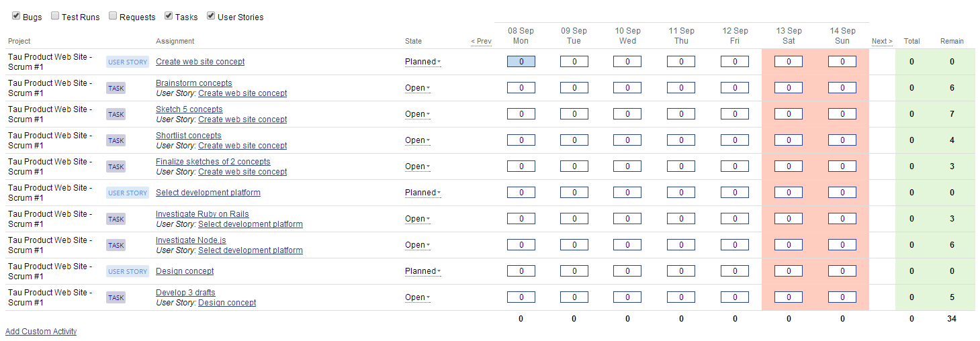The height and width of the screenshot is (341, 980).
Task: Focus Saturday hours field for Select development platform
Action: click(789, 193)
